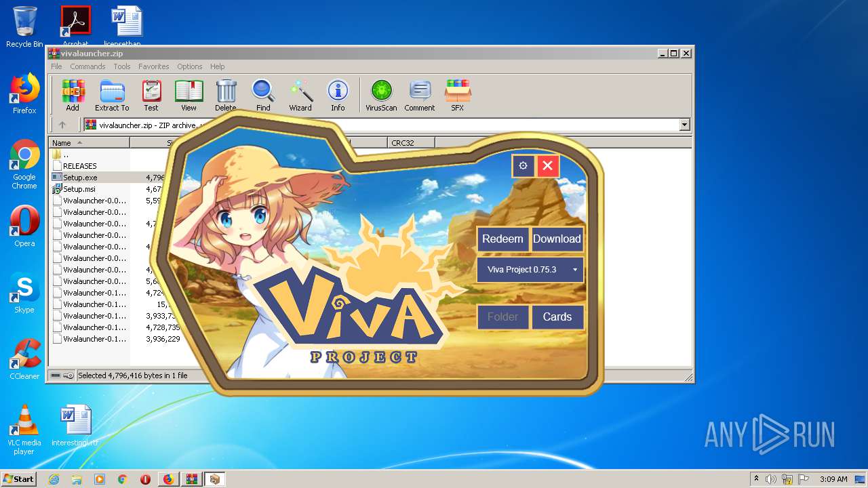Launch CCleaner from desktop
The width and height of the screenshot is (868, 488).
(24, 359)
